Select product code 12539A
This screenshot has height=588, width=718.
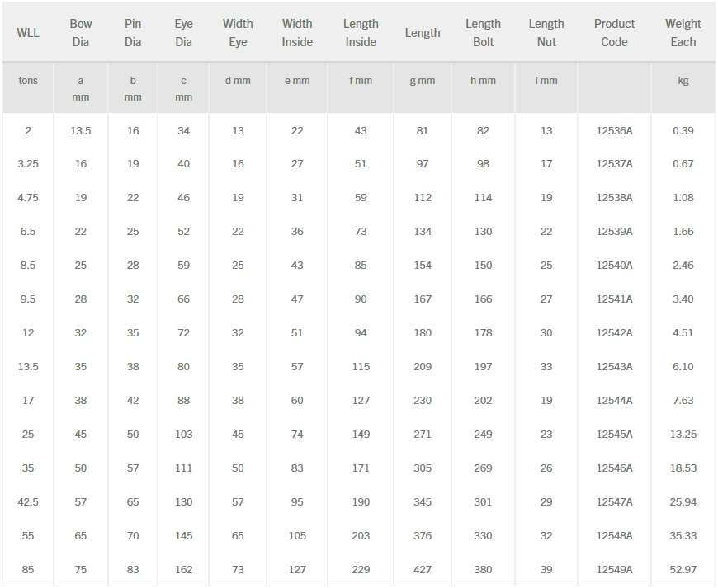pyautogui.click(x=614, y=232)
